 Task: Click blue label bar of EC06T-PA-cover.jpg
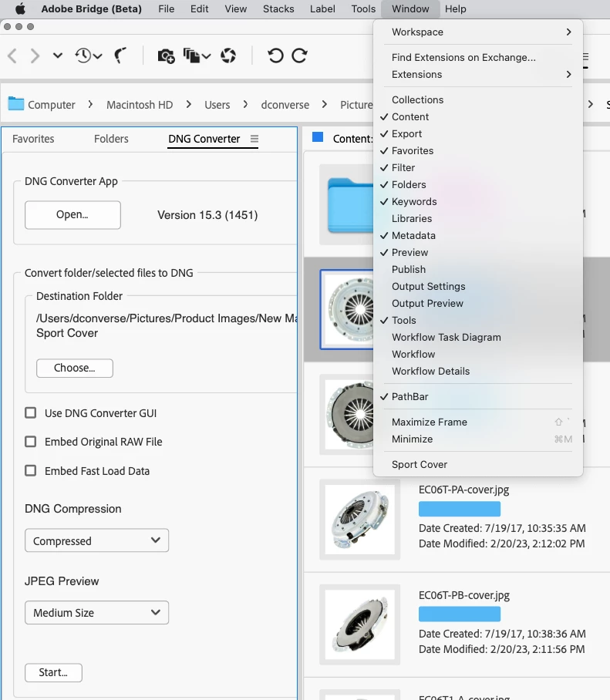(460, 509)
